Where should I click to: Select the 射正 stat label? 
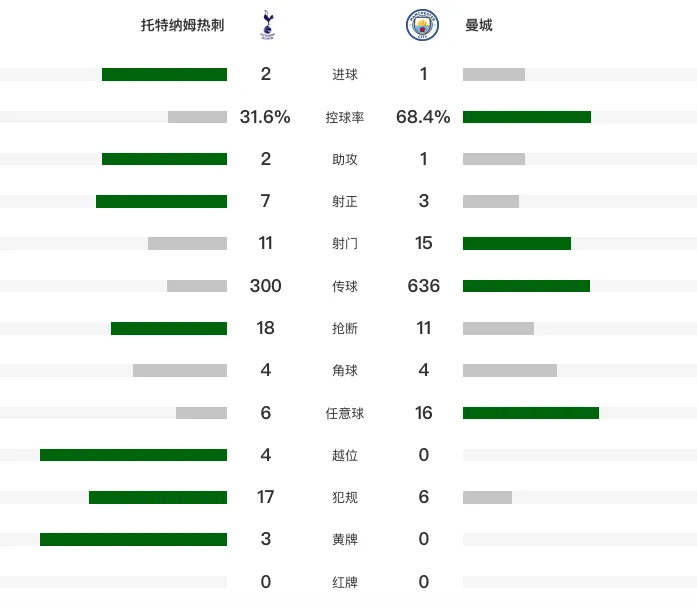pos(344,201)
